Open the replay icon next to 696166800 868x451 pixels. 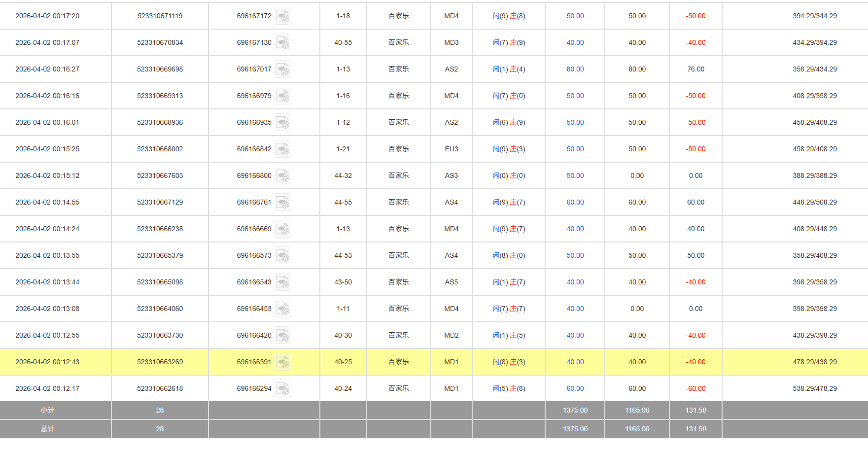[282, 176]
